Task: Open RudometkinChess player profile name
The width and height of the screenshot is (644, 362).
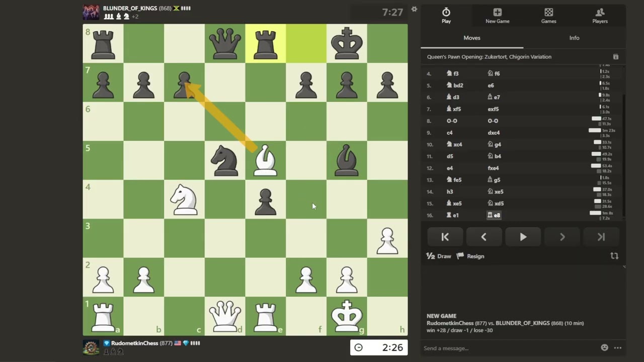Action: pyautogui.click(x=134, y=343)
